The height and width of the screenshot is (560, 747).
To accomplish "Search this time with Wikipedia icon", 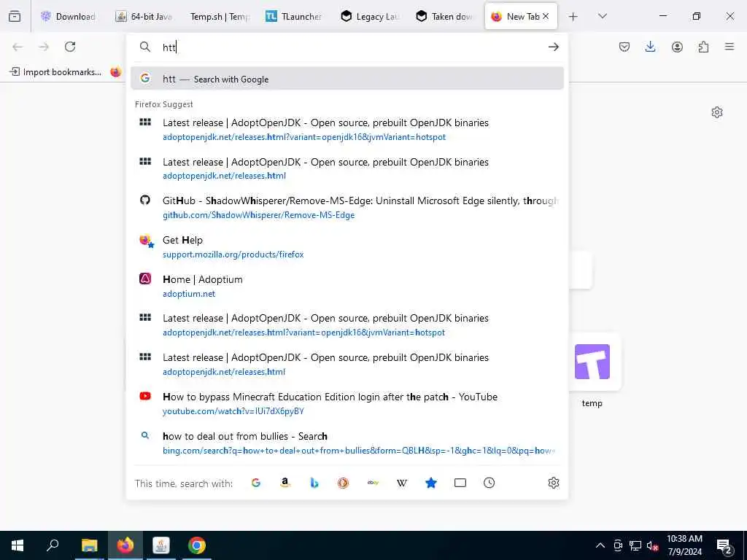I will tap(402, 483).
